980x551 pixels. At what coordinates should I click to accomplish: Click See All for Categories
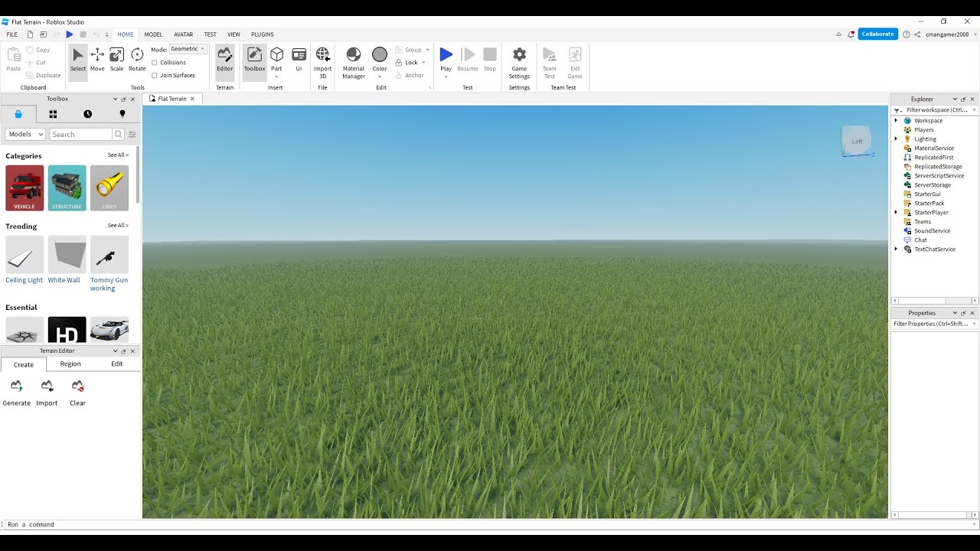tap(118, 155)
